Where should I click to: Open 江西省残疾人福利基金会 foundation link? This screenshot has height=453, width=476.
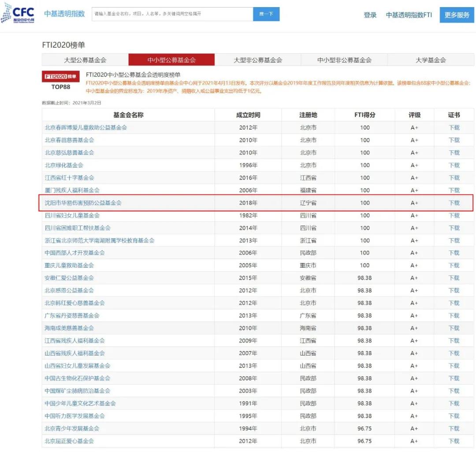(74, 341)
